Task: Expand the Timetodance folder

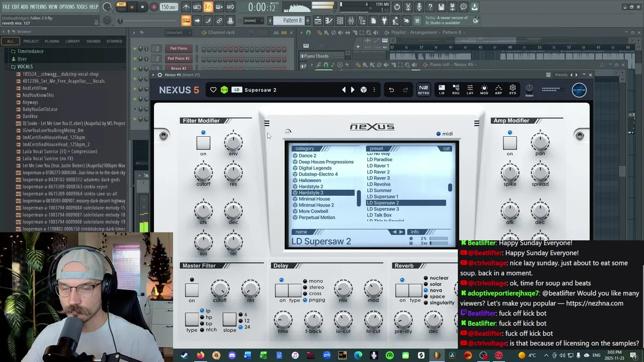Action: 30,51
